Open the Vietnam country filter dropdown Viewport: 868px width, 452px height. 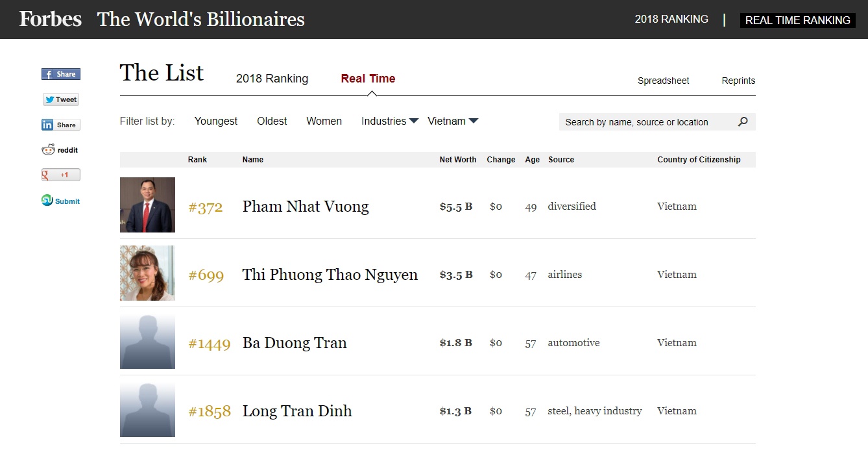coord(448,121)
